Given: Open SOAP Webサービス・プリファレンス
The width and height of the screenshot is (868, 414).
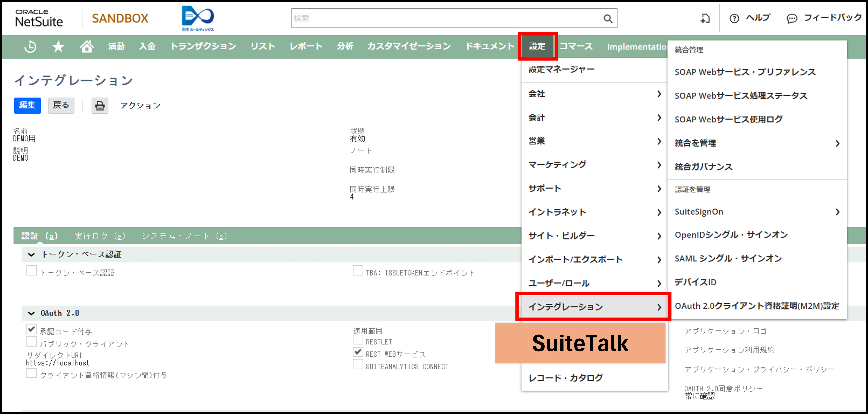Looking at the screenshot, I should 745,72.
